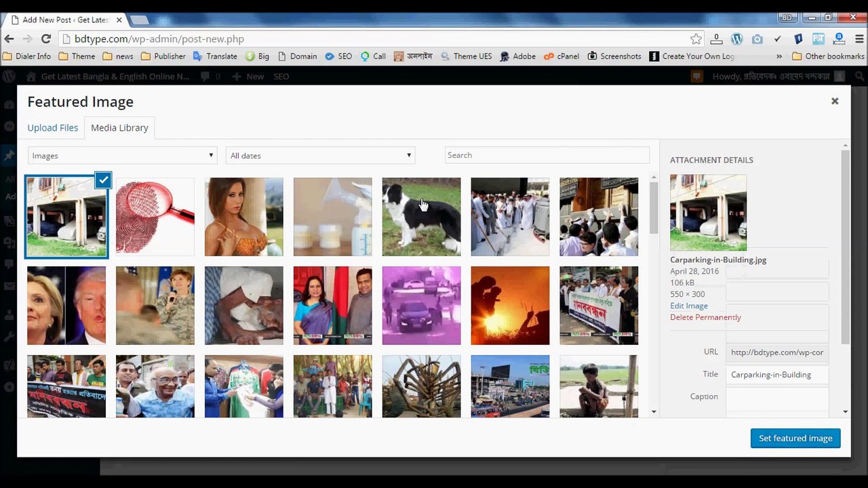Open the All dates filter dropdown
This screenshot has width=868, height=488.
click(320, 156)
